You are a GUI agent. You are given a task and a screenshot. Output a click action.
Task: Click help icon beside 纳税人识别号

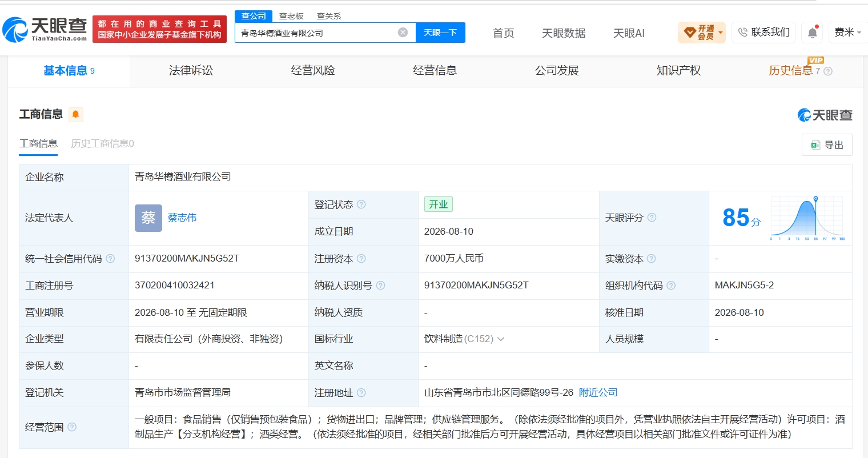[x=380, y=285]
